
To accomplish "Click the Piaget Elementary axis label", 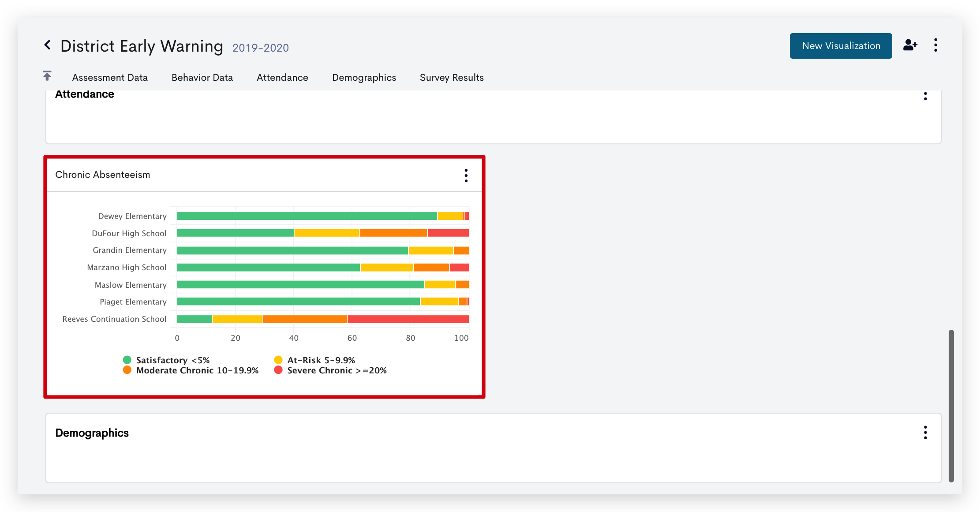I will [x=133, y=302].
